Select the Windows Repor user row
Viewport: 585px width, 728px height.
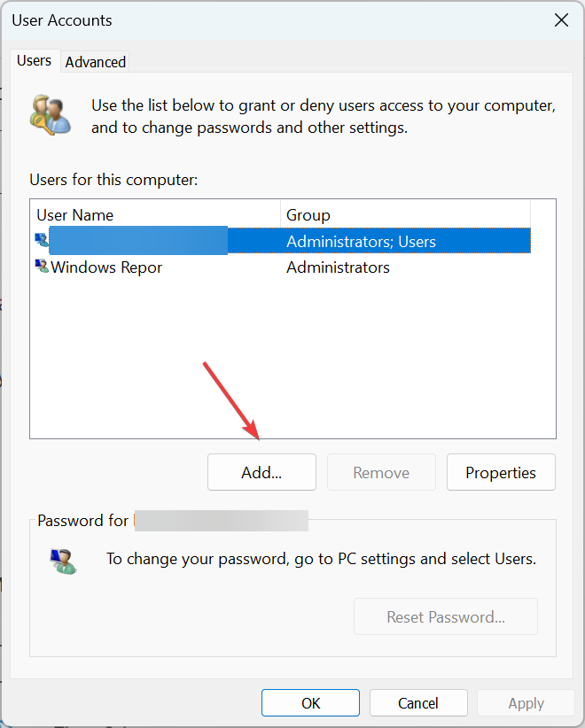[281, 267]
